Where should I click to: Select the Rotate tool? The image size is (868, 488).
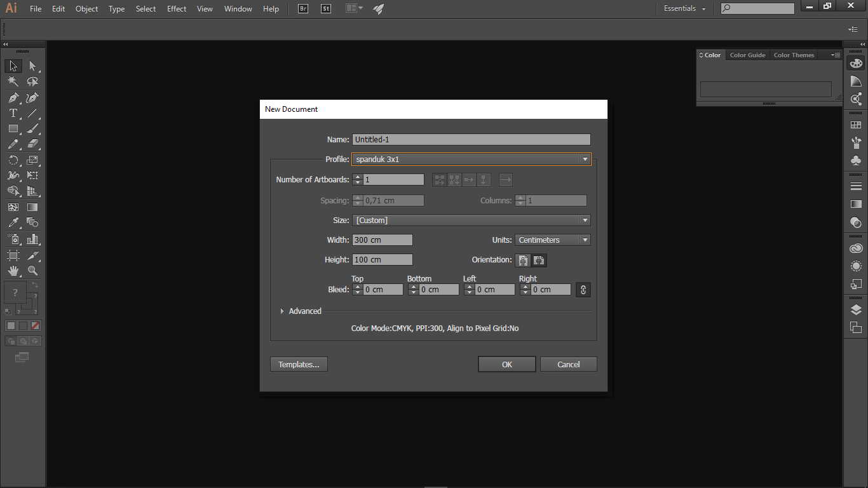[13, 160]
